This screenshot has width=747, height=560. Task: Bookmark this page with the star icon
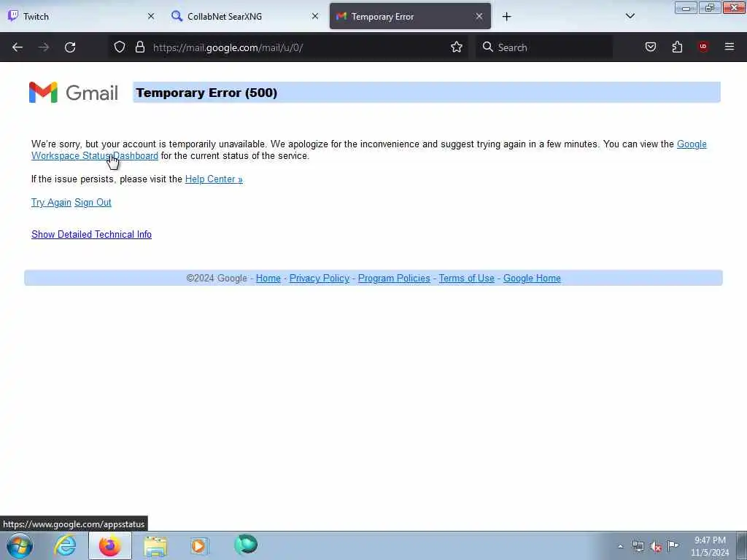pos(457,47)
